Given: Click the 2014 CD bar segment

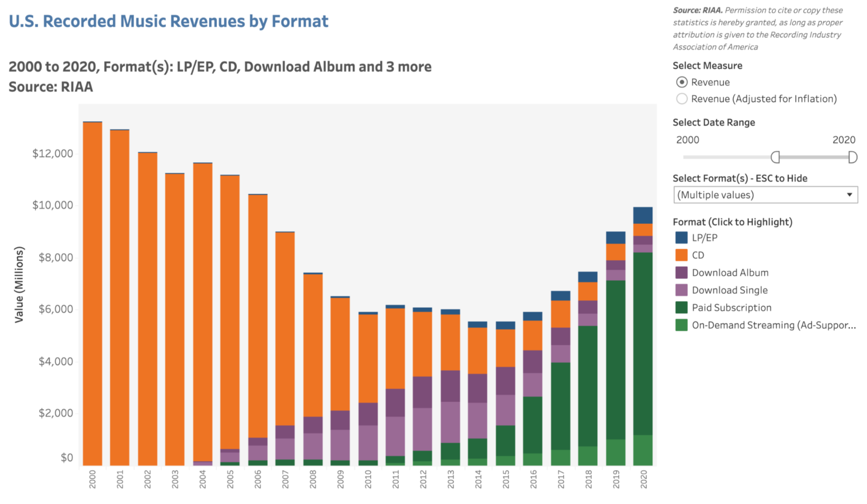Looking at the screenshot, I should click(x=477, y=351).
